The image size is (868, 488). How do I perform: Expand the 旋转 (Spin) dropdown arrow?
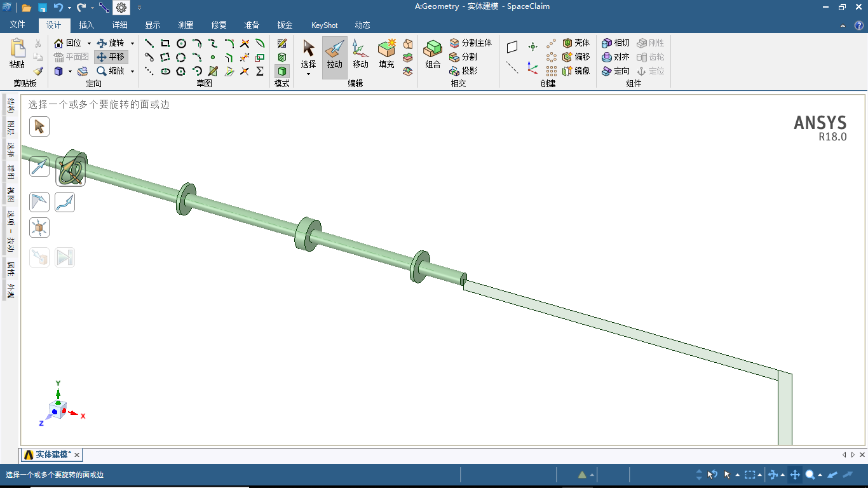(132, 43)
